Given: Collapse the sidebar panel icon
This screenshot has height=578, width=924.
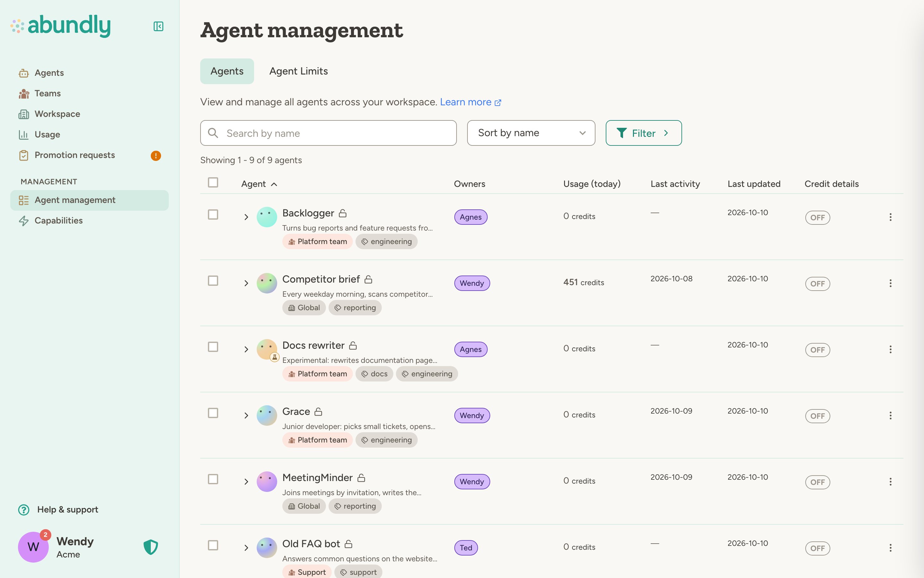Looking at the screenshot, I should pyautogui.click(x=158, y=26).
